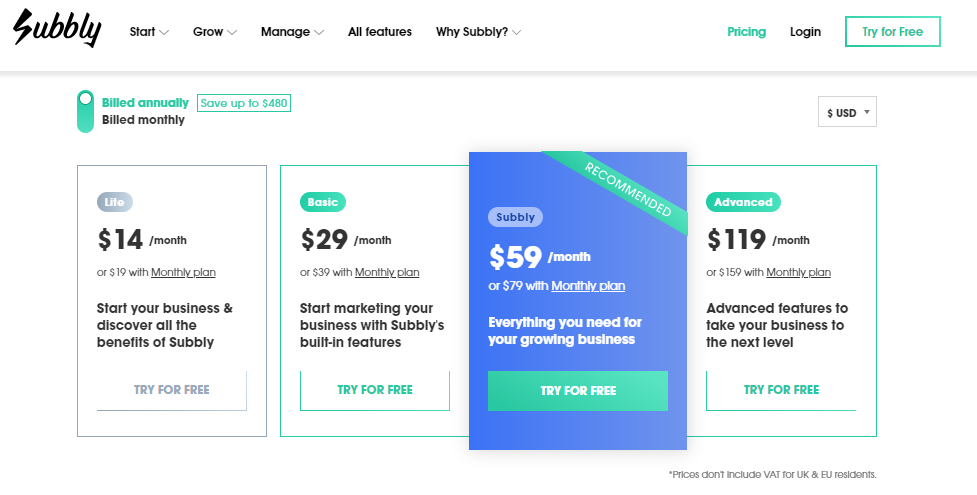
Task: Expand the Start menu
Action: click(x=149, y=32)
